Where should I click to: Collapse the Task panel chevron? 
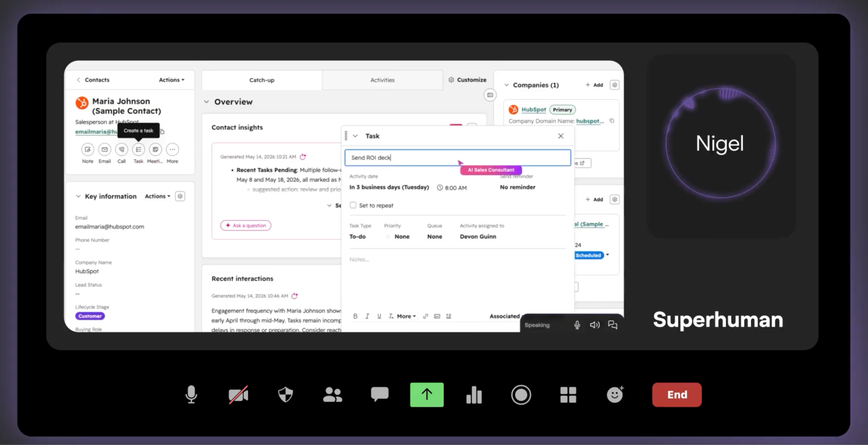pos(355,136)
